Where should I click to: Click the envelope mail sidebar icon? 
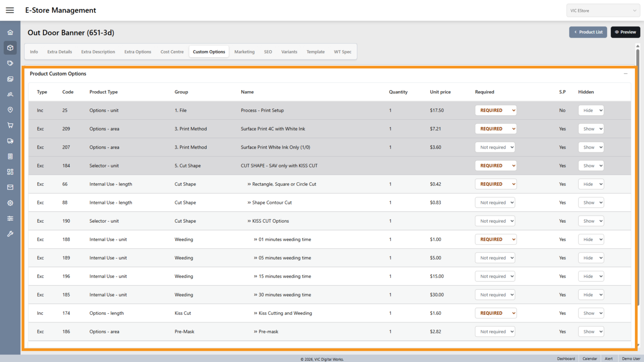(x=10, y=187)
